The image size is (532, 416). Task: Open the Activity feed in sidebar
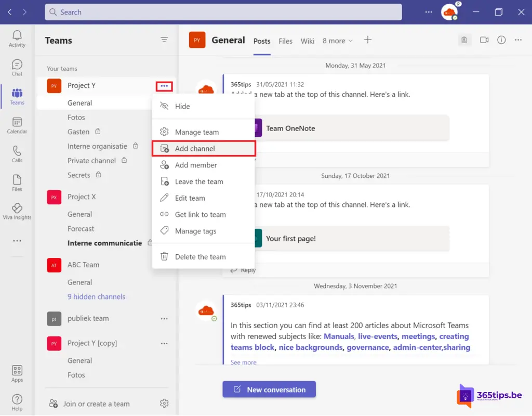click(17, 38)
